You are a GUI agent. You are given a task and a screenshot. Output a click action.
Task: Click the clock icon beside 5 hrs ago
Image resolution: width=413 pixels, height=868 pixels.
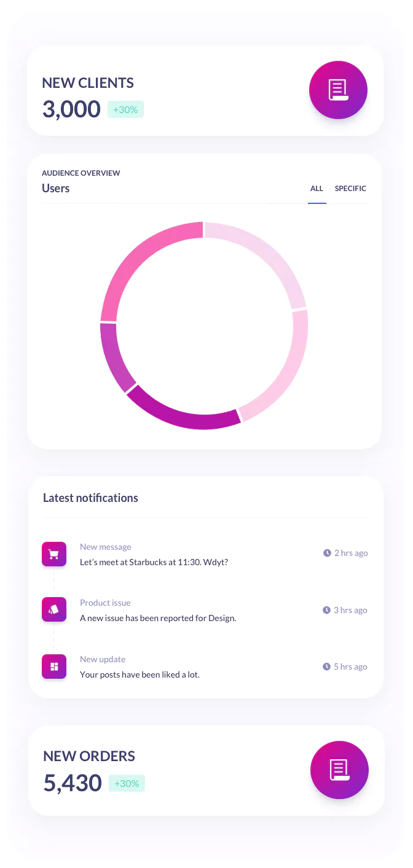click(x=326, y=667)
